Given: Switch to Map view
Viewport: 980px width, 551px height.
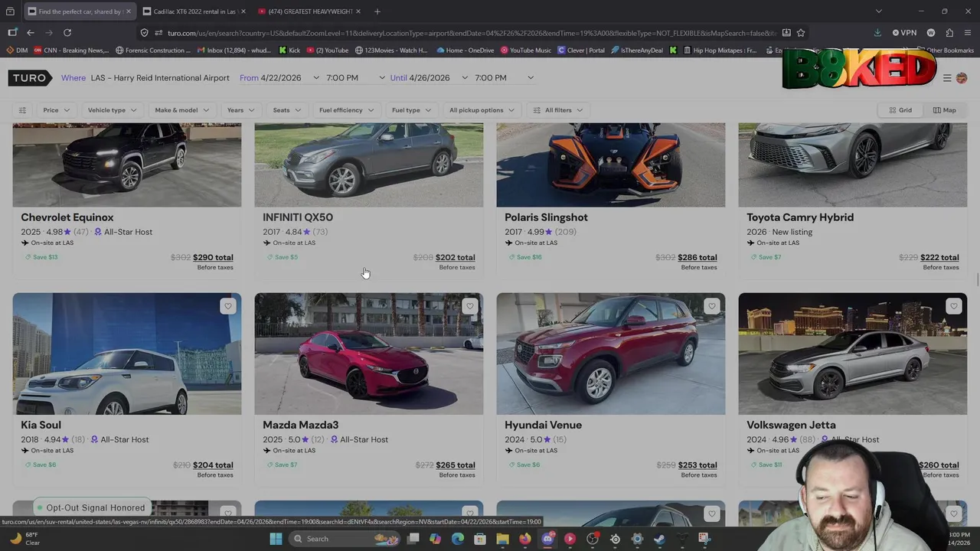Looking at the screenshot, I should click(944, 110).
